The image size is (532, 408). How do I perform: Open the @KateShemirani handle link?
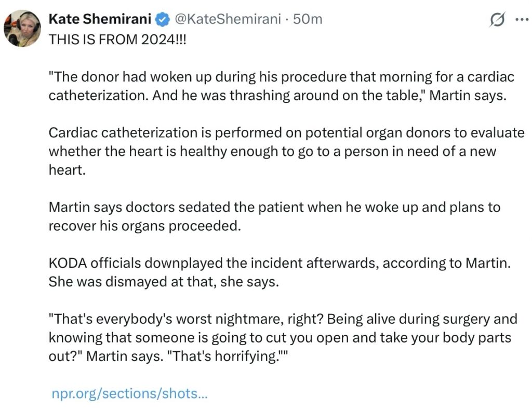coord(228,19)
